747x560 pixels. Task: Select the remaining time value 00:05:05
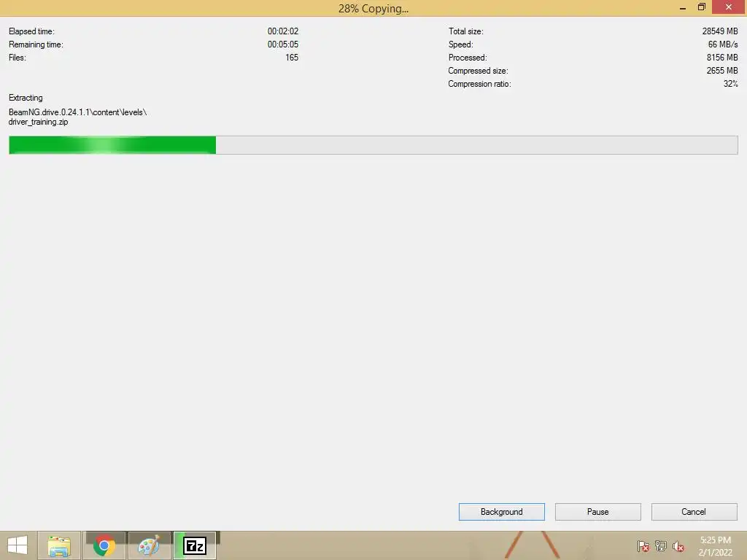tap(283, 44)
